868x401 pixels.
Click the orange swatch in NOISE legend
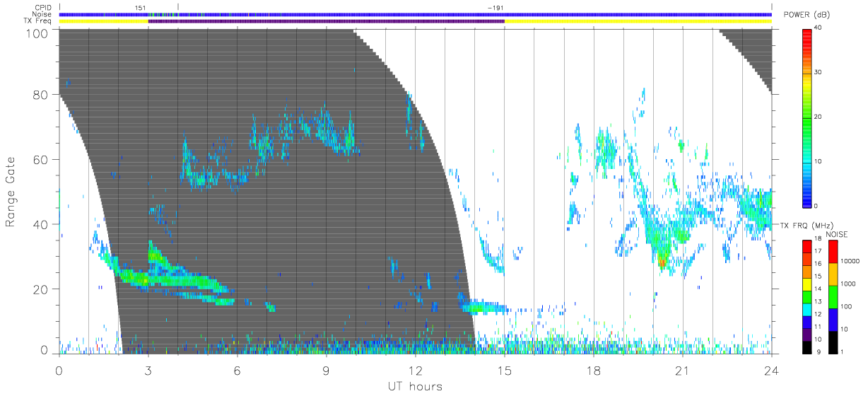(833, 274)
